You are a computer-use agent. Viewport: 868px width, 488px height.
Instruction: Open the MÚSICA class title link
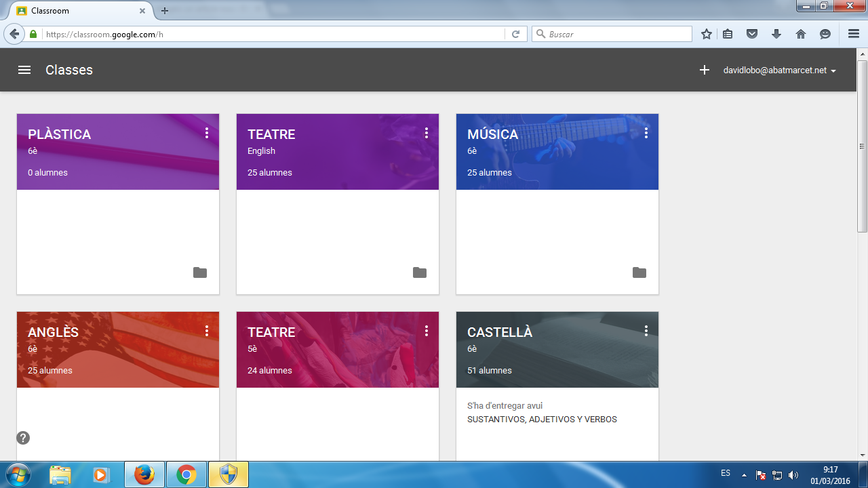click(x=492, y=134)
